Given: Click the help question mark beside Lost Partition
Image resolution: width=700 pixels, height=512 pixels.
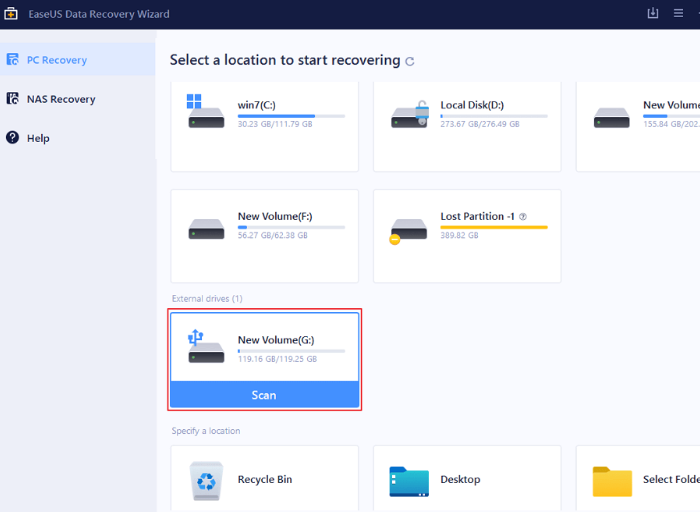Looking at the screenshot, I should (523, 216).
